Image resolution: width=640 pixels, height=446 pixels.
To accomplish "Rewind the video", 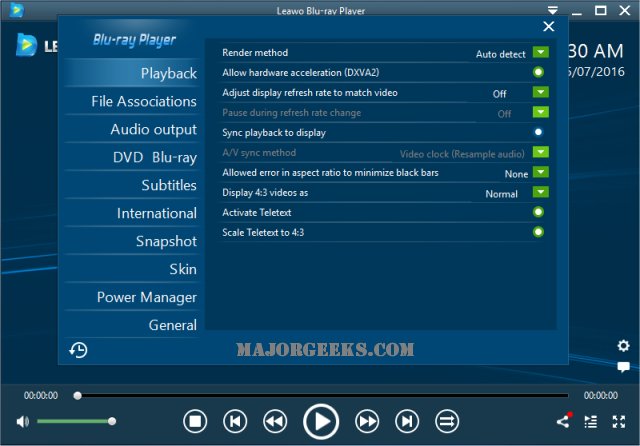I will click(275, 421).
